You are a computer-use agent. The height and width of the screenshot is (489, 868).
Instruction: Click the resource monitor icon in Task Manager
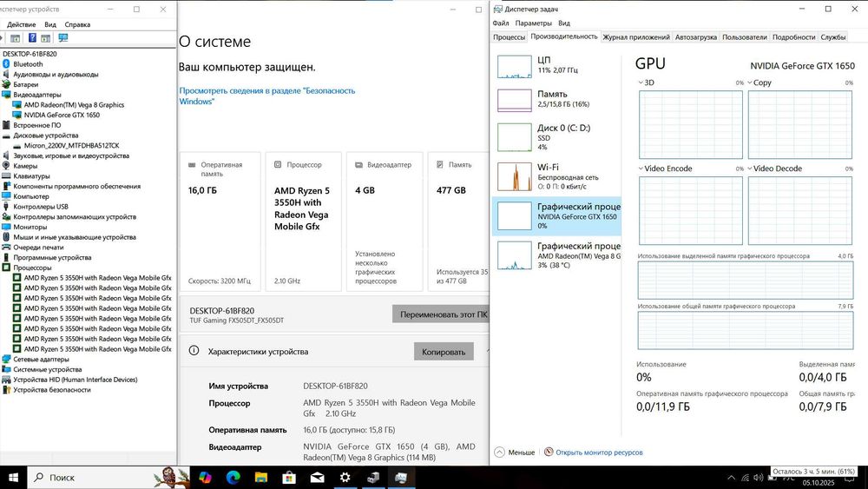(x=549, y=452)
